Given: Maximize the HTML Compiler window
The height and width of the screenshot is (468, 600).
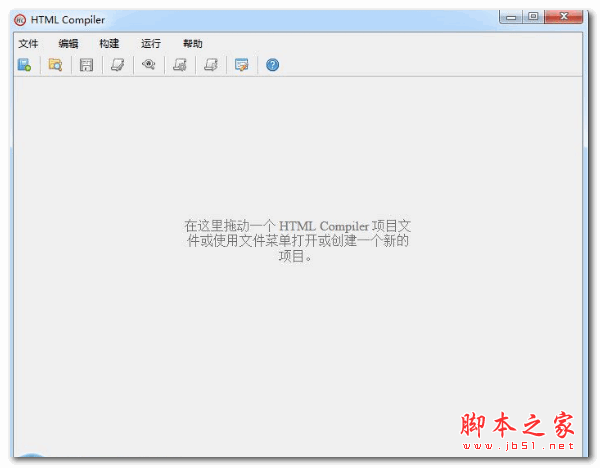Looking at the screenshot, I should [533, 17].
